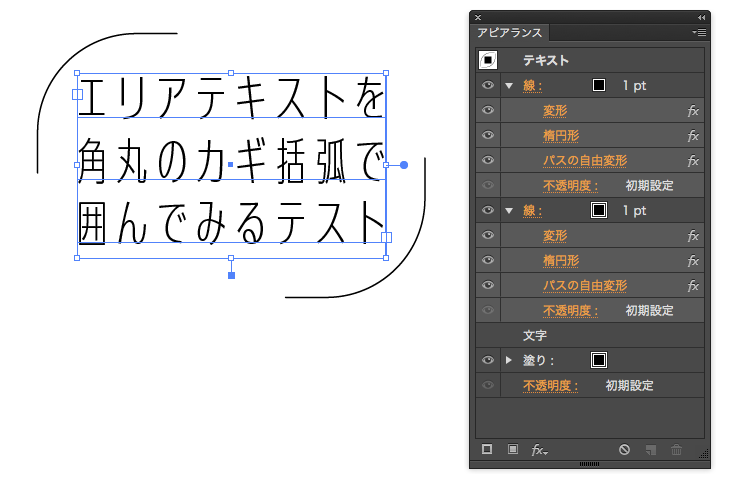Select the テキスト header row
This screenshot has width=733, height=497.
[590, 60]
